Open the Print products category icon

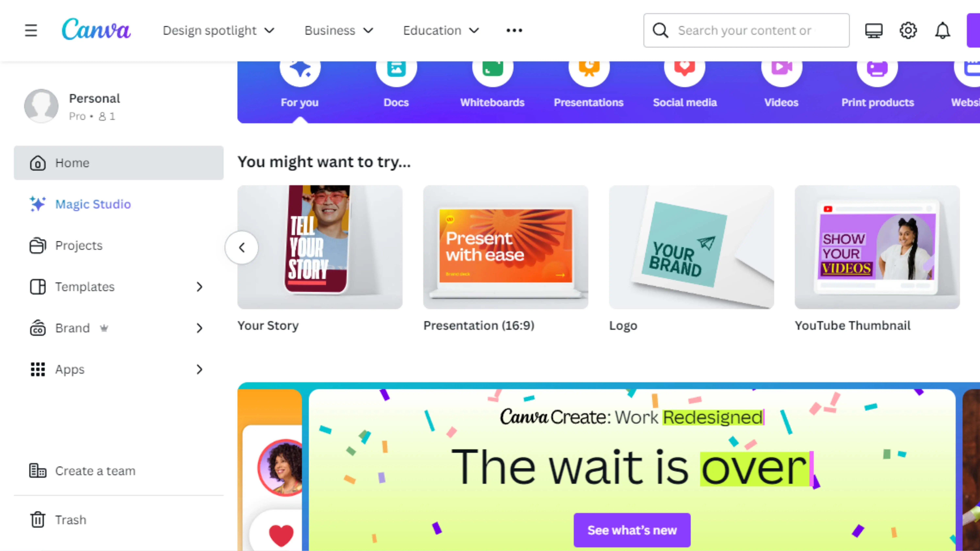pos(877,68)
